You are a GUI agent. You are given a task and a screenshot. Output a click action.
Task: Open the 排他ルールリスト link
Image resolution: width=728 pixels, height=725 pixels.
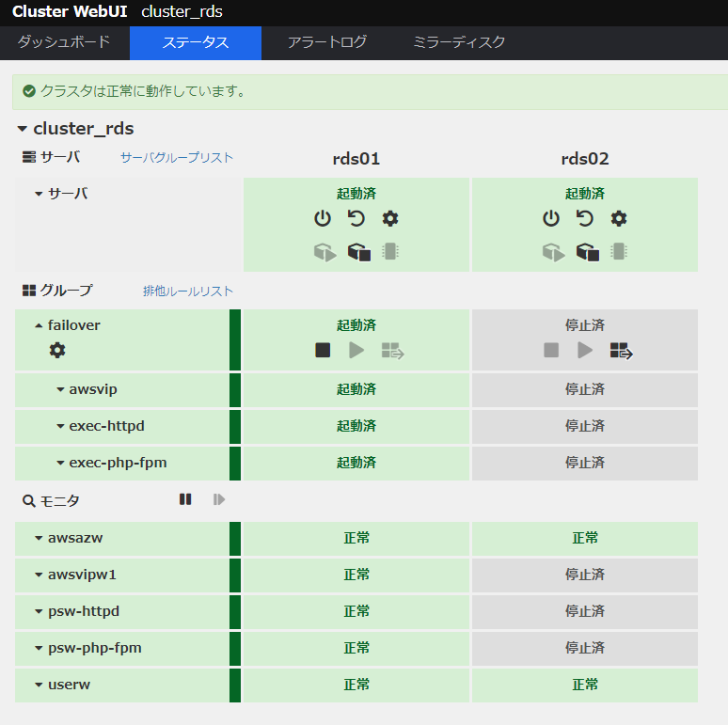pos(187,292)
